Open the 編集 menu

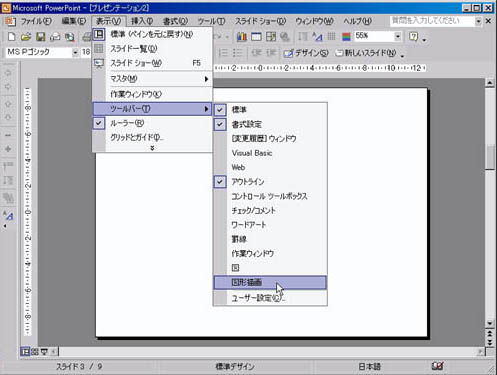tap(74, 21)
